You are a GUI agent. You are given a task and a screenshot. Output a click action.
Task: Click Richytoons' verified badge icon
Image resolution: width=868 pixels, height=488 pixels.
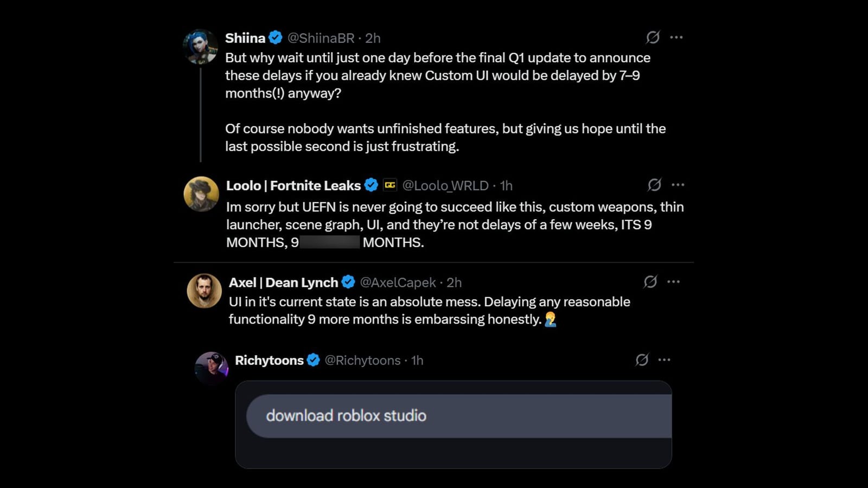(312, 359)
